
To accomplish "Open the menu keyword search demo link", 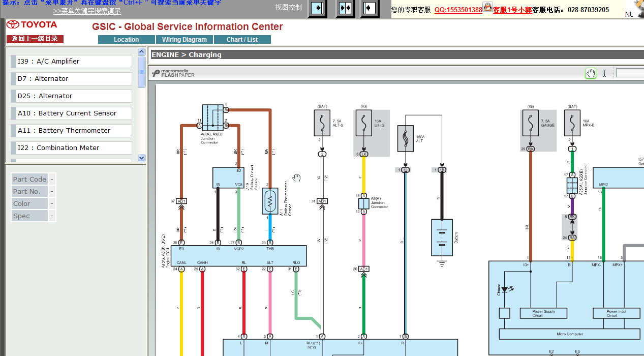I will coord(87,11).
